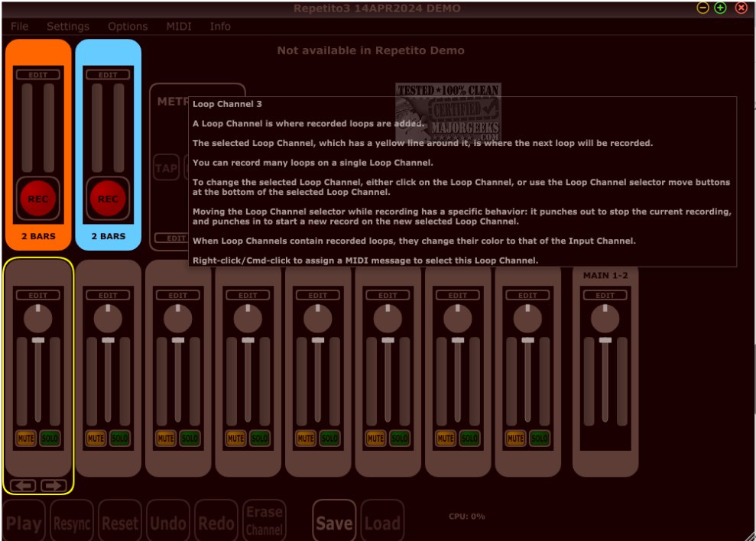Open EDIT on the first loop channel

pyautogui.click(x=38, y=295)
